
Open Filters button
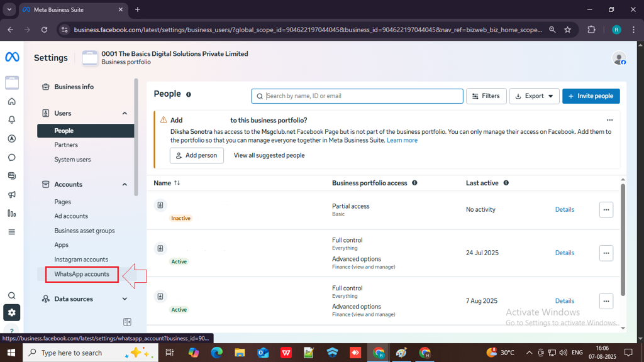pos(486,96)
